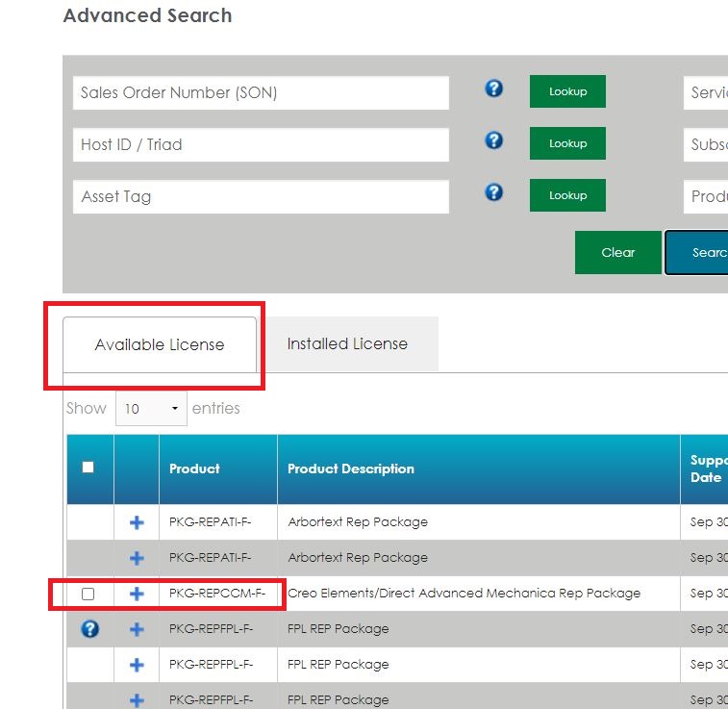
Task: Open help icon for Host ID / Triad field
Action: click(x=493, y=140)
